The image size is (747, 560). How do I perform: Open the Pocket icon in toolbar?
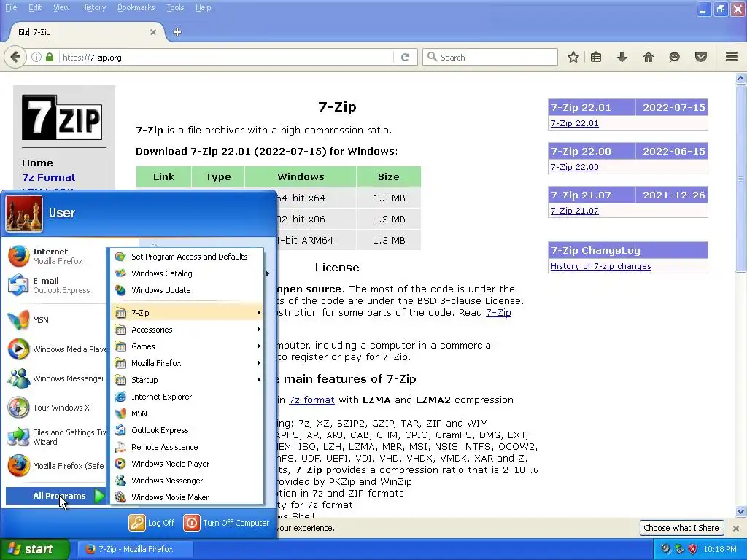(x=701, y=57)
